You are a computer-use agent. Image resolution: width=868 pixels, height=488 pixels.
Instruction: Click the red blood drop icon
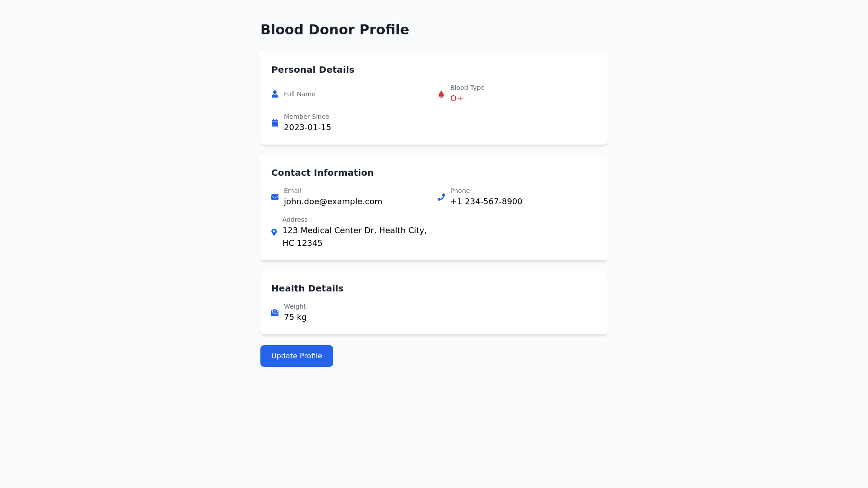click(441, 94)
